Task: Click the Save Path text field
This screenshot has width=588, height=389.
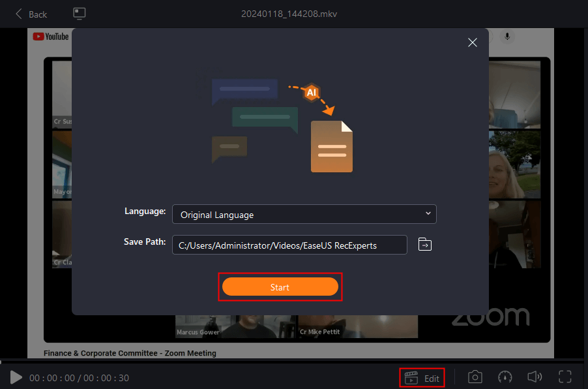Action: coord(289,245)
